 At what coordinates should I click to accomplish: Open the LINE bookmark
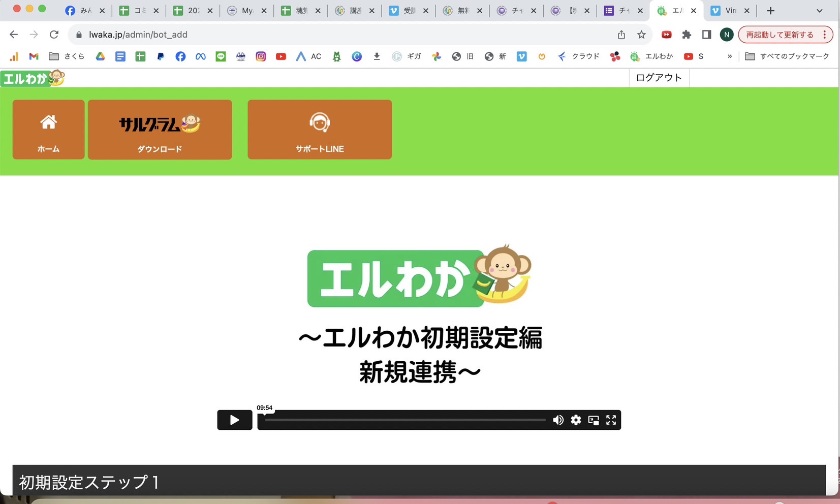tap(221, 56)
